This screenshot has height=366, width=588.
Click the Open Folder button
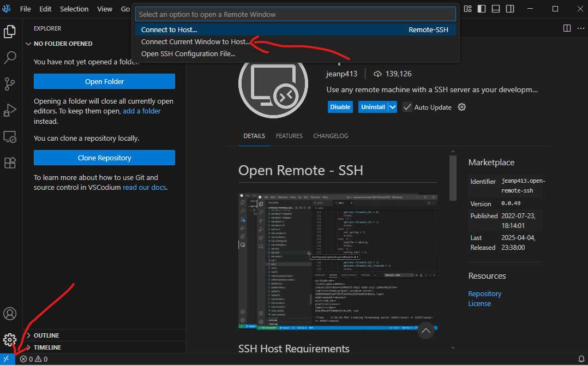point(104,81)
